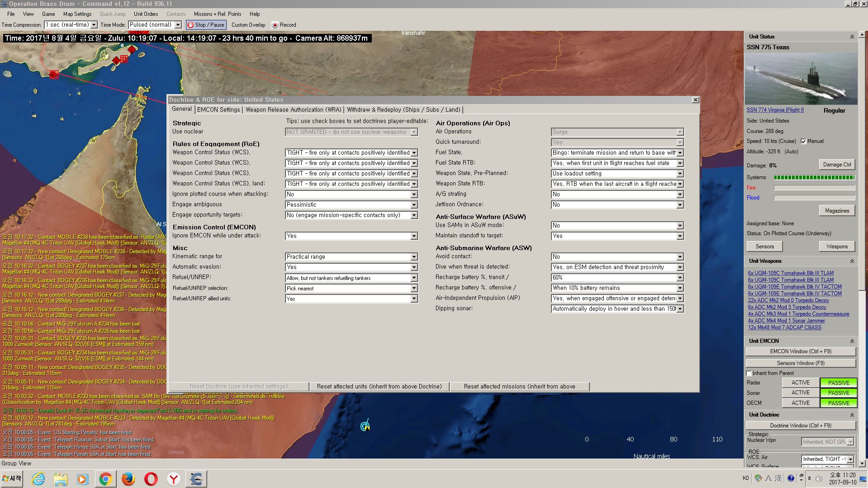The height and width of the screenshot is (488, 868).
Task: Click the Record button in toolbar
Action: tap(284, 25)
